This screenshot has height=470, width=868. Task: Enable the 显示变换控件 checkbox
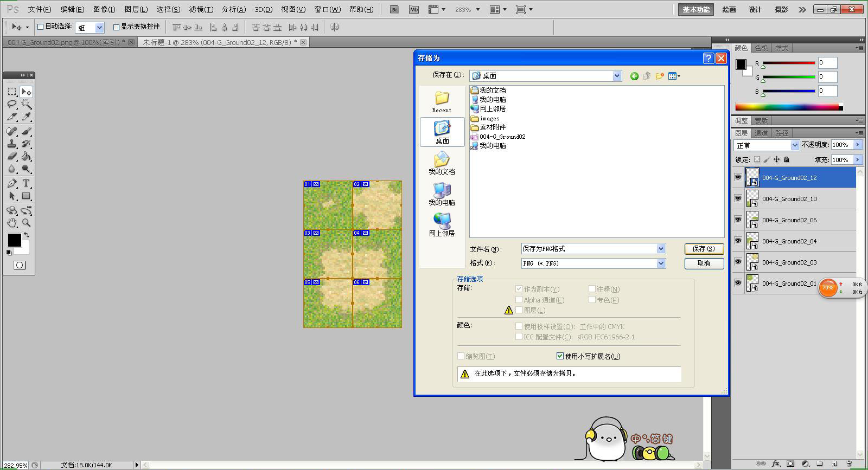coord(116,27)
